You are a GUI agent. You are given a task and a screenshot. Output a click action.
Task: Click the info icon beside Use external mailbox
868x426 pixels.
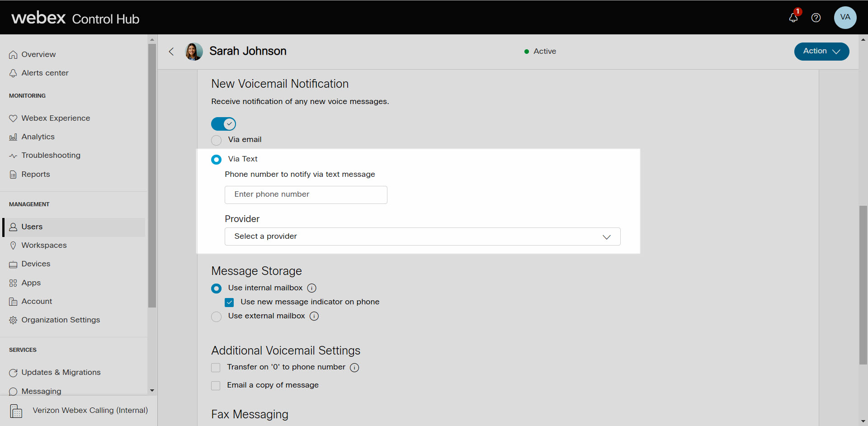(x=314, y=317)
